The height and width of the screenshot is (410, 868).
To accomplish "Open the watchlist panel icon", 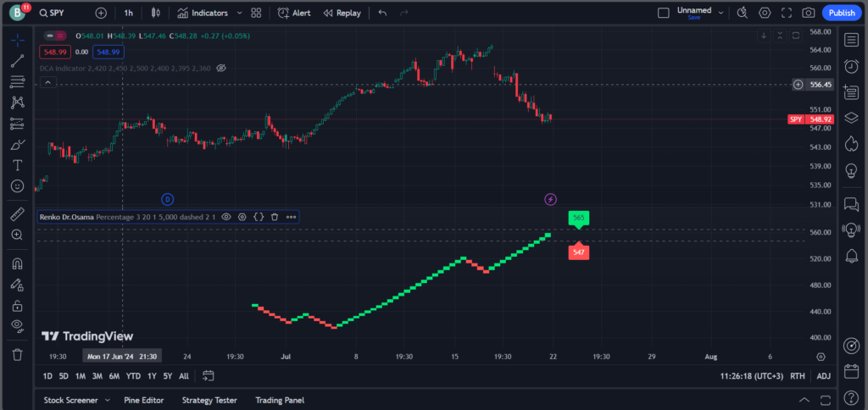I will [851, 40].
